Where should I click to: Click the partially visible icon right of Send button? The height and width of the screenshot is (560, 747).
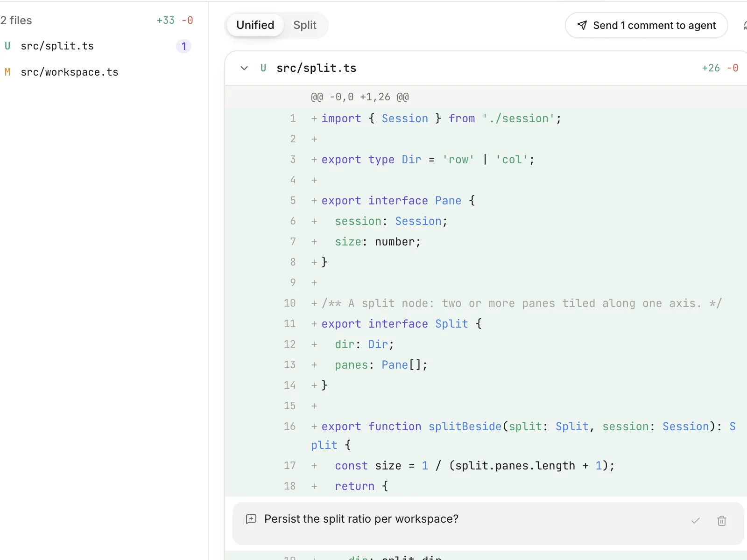tap(744, 25)
